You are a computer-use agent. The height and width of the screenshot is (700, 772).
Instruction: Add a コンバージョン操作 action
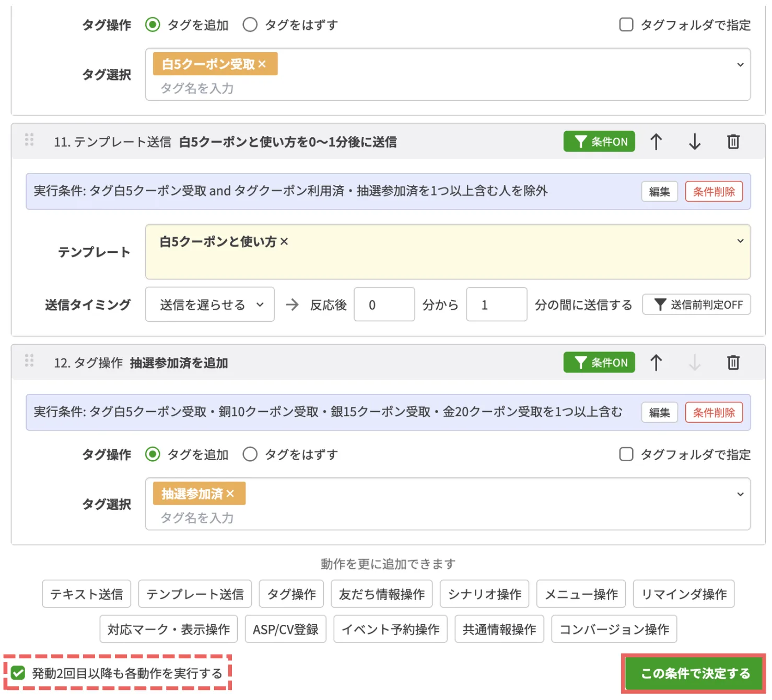614,629
